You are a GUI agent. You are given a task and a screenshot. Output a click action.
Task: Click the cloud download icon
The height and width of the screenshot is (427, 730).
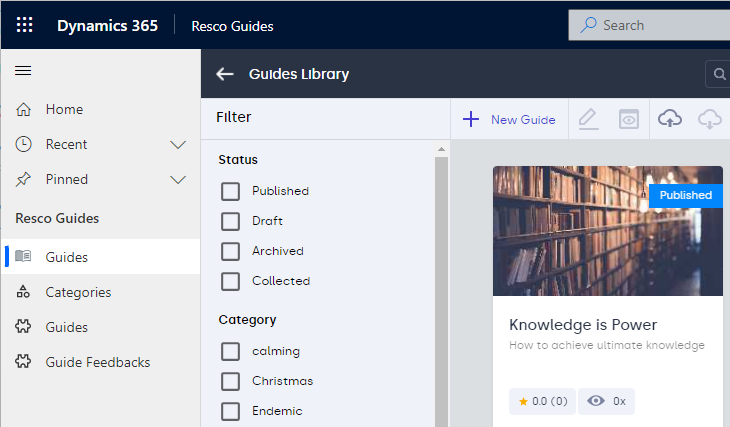[x=710, y=119]
